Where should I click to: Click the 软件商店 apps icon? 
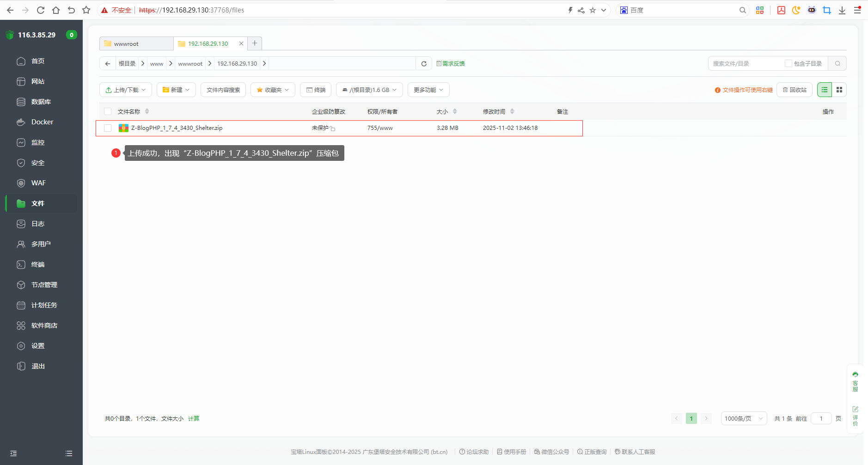21,325
